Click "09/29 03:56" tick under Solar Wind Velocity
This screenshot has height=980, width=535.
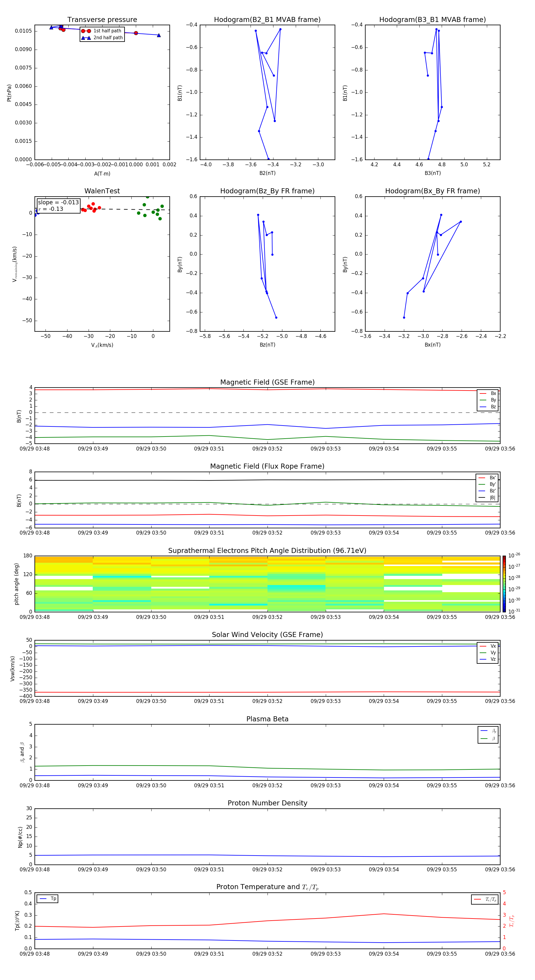tap(500, 701)
